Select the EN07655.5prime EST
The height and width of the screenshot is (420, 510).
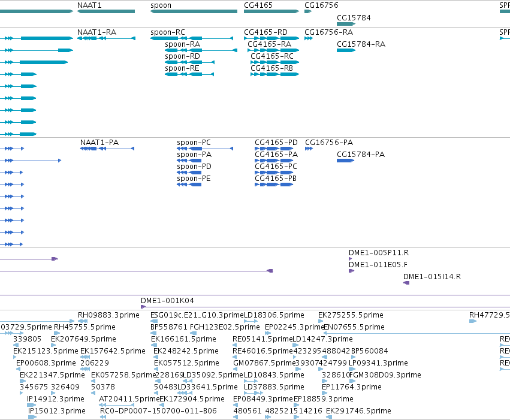coord(417,333)
